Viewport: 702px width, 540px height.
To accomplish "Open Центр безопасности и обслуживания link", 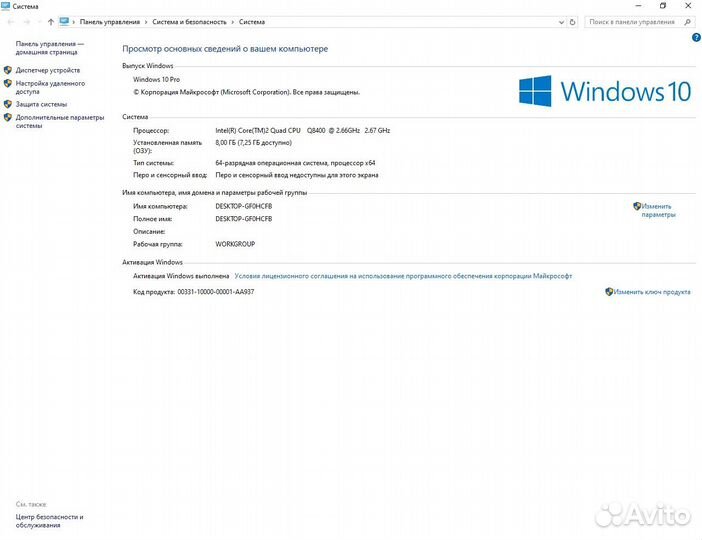I will (49, 521).
